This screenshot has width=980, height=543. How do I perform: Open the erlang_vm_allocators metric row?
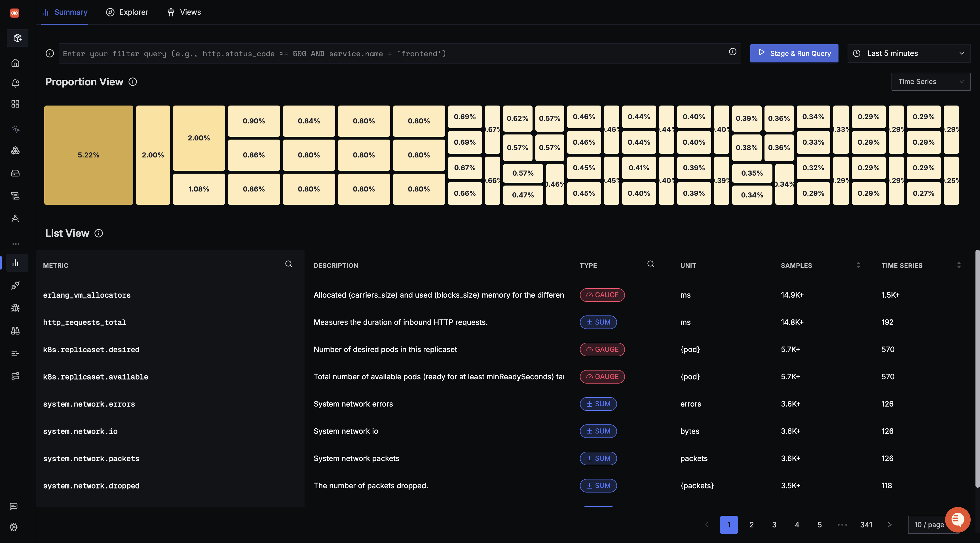[87, 295]
